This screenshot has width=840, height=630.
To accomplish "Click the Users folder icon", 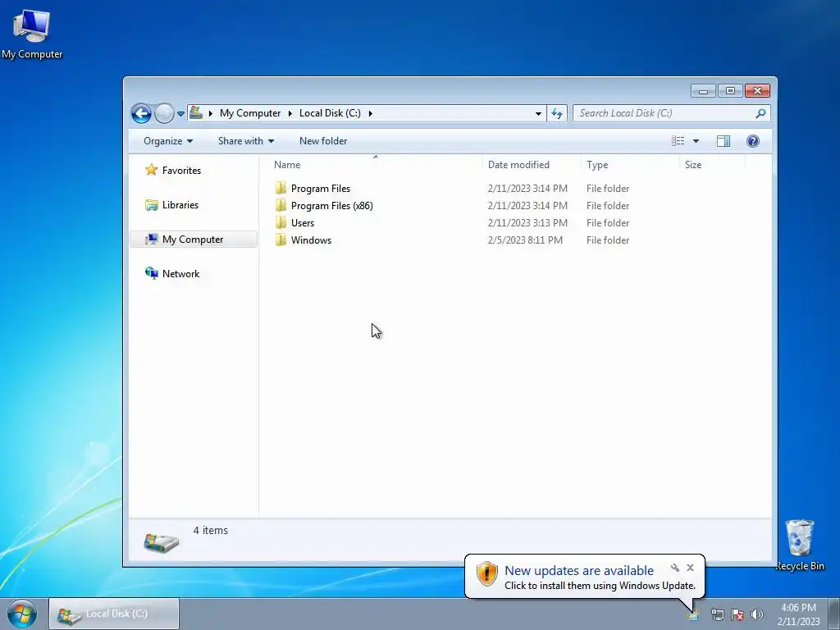I will coord(281,222).
